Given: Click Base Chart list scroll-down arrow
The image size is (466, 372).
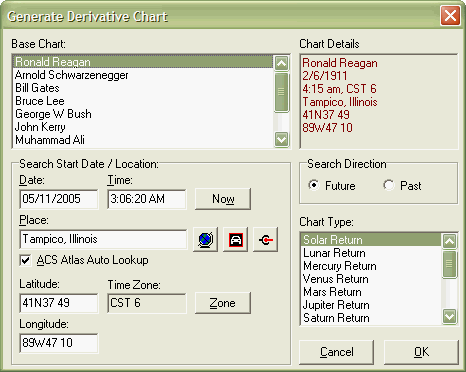Looking at the screenshot, I should coord(282,139).
